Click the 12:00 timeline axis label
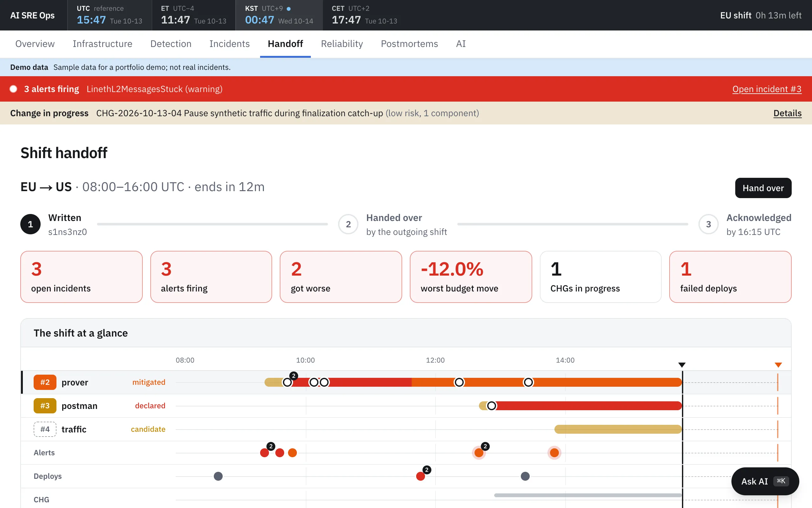The height and width of the screenshot is (508, 812). tap(435, 360)
